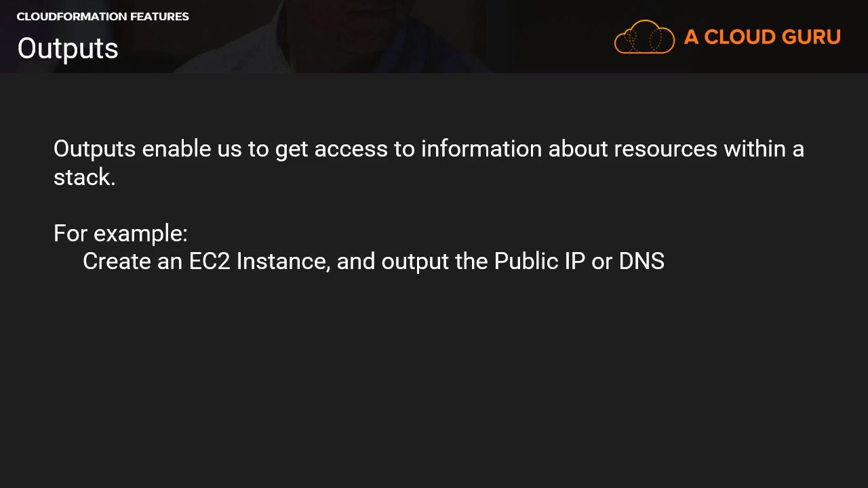The image size is (868, 488).
Task: Click the "DNS" text ending the example
Action: click(642, 262)
